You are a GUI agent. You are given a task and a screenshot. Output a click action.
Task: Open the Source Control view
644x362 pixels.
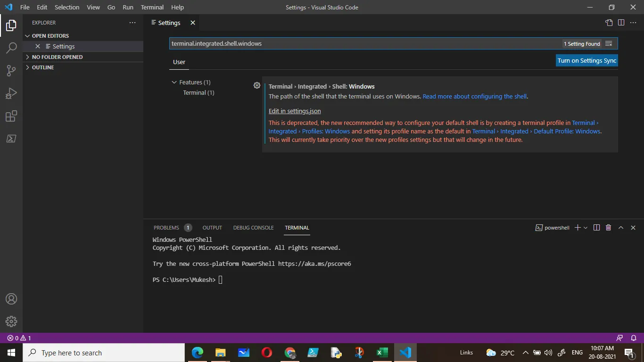click(x=11, y=70)
